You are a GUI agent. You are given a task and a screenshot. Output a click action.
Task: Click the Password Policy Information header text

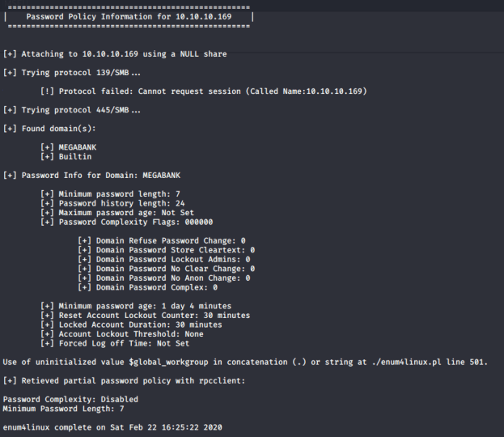coord(130,16)
